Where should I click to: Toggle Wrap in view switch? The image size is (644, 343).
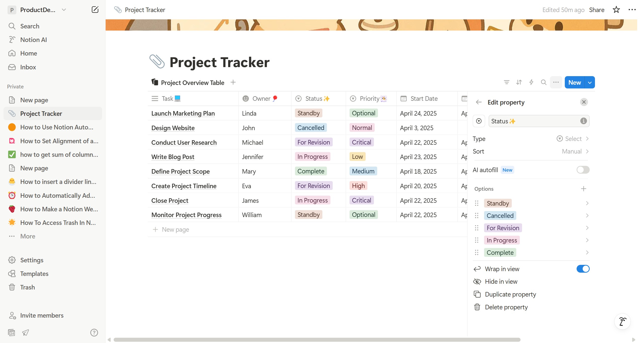[583, 269]
